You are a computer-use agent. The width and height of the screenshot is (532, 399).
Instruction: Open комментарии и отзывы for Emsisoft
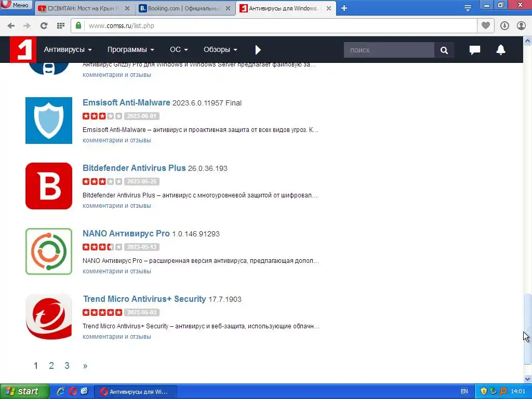coord(117,140)
